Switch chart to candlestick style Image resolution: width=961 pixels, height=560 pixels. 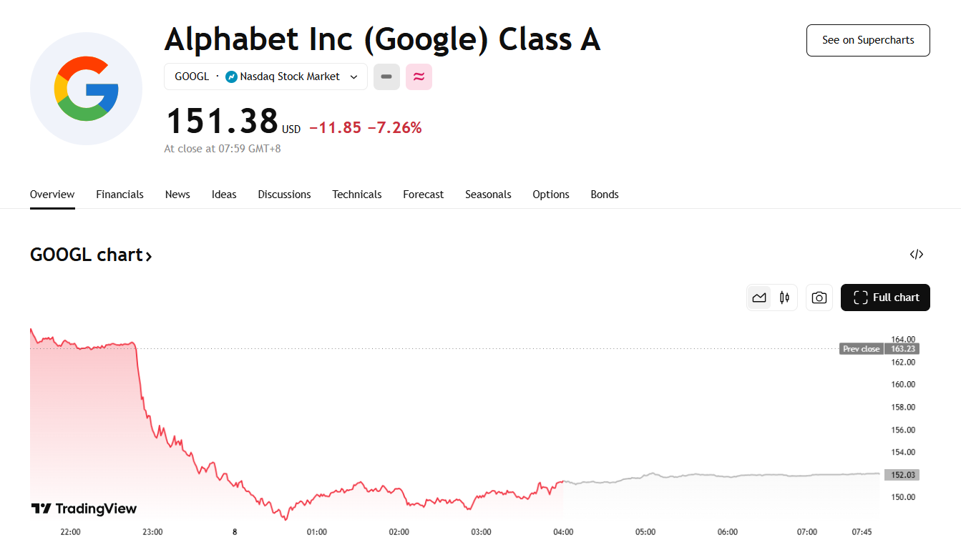(x=785, y=298)
